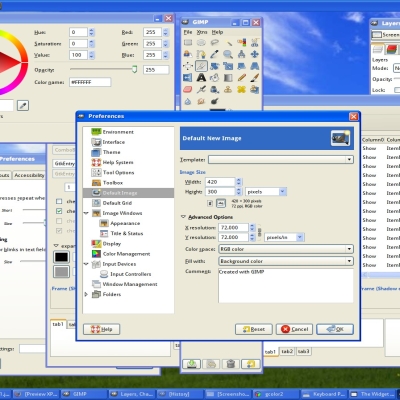Select the Blur/Sharpen droplet tool
400x400 pixels.
pos(188,101)
